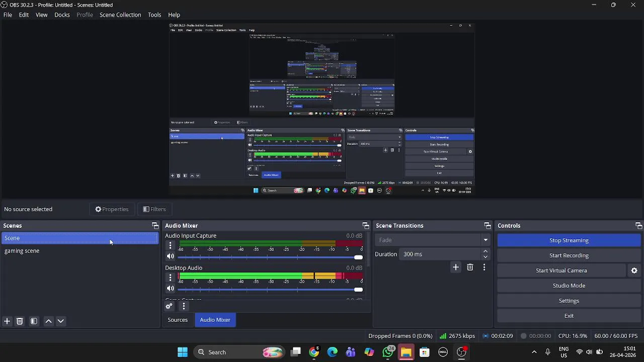
Task: Float the Audio Mixer dock
Action: point(366,226)
